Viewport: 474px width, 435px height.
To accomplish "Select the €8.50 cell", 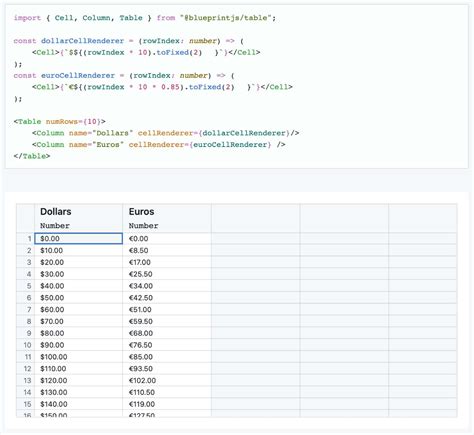I will 167,250.
